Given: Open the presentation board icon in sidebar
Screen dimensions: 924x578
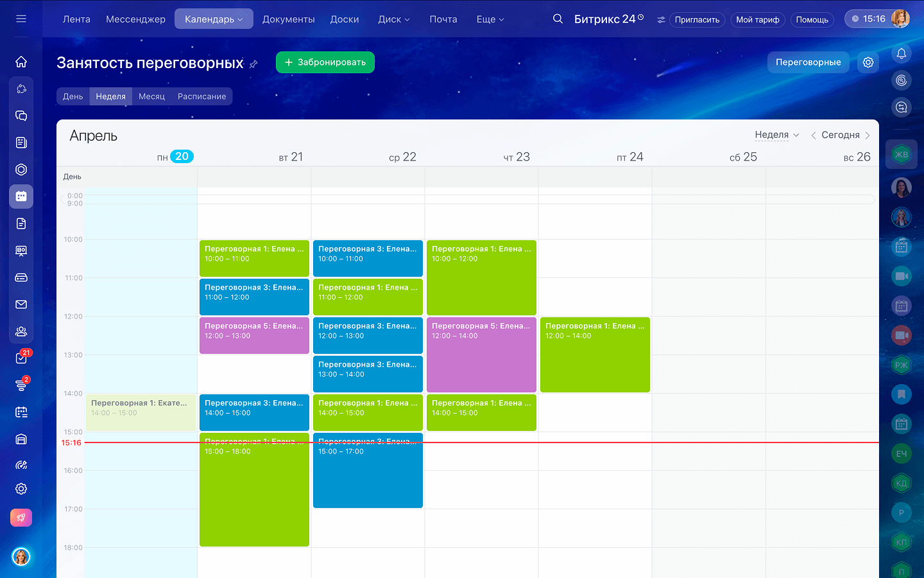Looking at the screenshot, I should click(21, 250).
